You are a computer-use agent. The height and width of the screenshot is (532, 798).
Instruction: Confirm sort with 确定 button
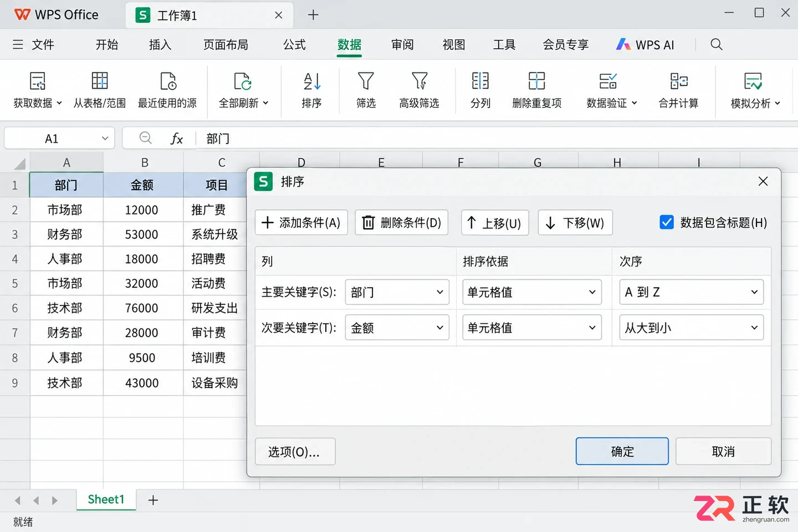622,451
